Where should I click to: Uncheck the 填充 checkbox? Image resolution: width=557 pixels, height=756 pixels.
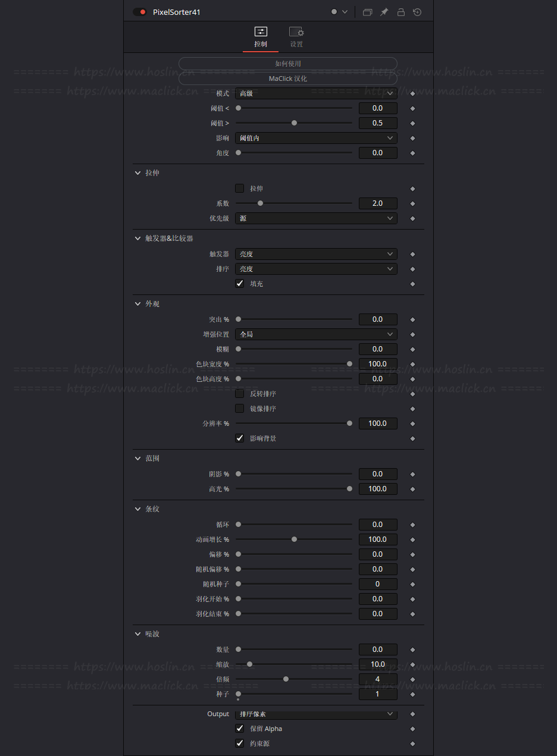(240, 284)
